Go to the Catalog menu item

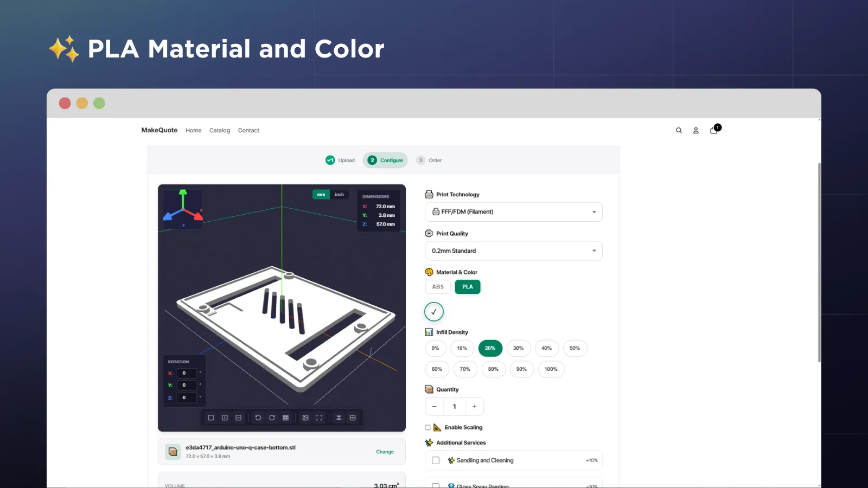coord(220,130)
